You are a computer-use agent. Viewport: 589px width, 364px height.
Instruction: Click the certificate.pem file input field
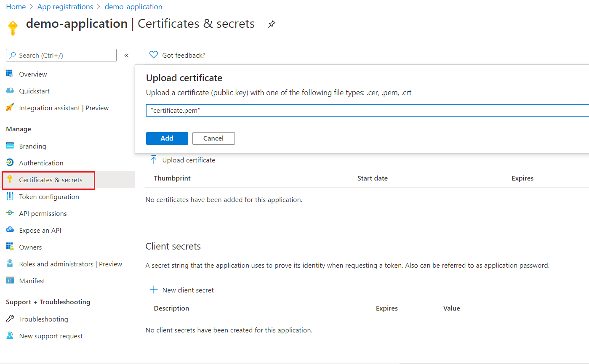tap(295, 110)
